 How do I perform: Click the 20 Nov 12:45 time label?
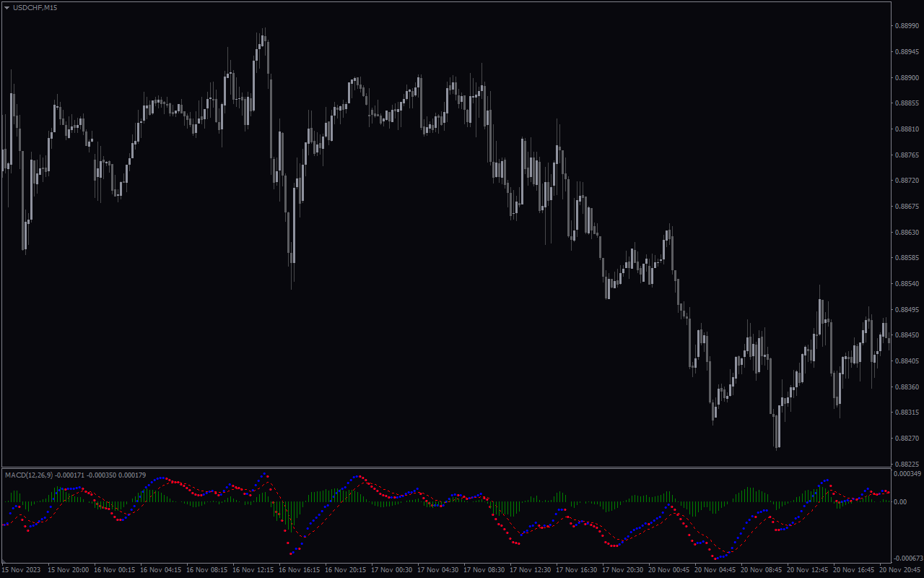tap(808, 570)
